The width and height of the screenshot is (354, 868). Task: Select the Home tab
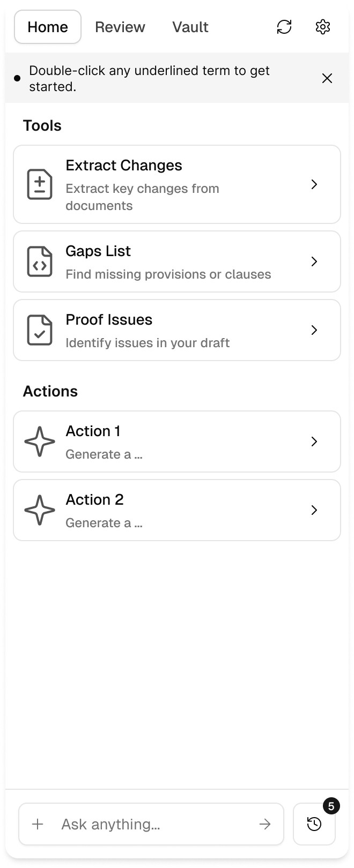(x=48, y=27)
